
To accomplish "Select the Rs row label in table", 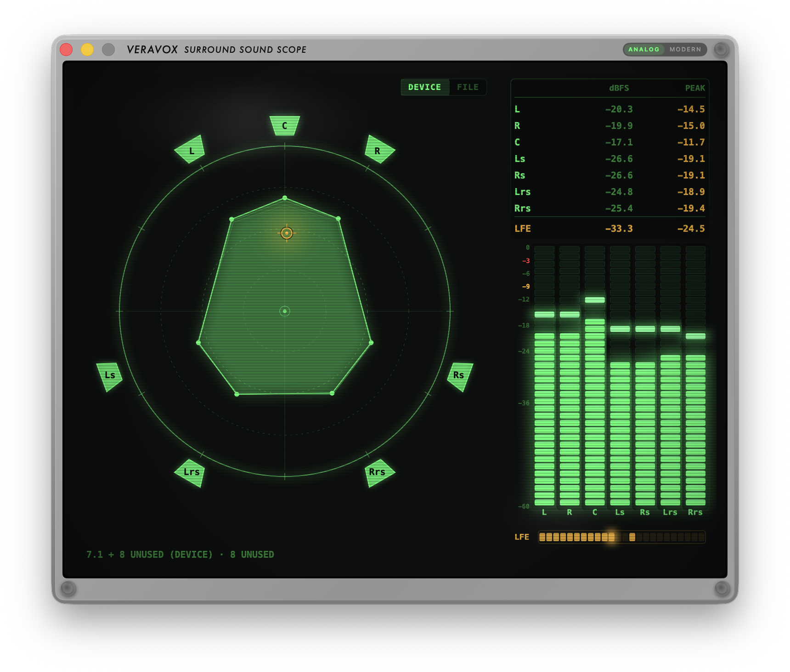I will 519,175.
